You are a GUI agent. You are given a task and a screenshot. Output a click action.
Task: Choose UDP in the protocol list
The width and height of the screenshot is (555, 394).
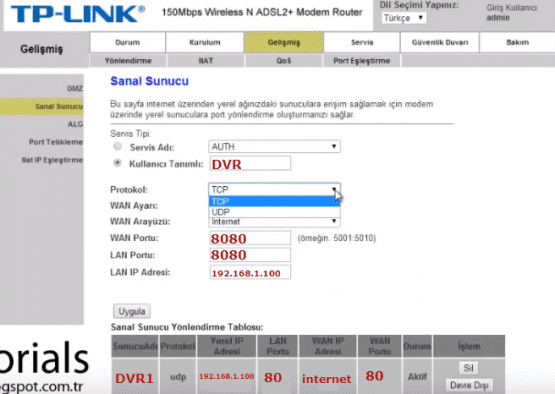pyautogui.click(x=274, y=212)
